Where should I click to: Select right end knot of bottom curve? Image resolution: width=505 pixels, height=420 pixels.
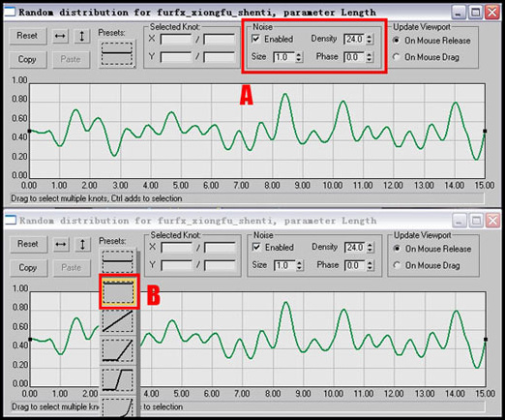click(x=486, y=340)
